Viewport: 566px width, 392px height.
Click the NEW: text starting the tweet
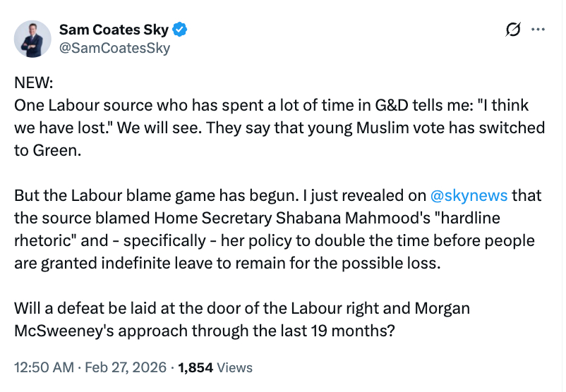click(x=34, y=82)
